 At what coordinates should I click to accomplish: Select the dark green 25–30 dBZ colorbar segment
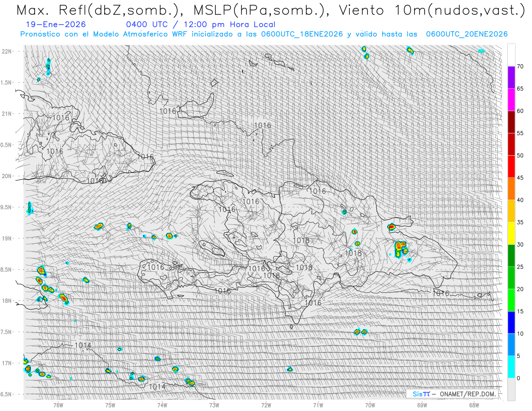pyautogui.click(x=511, y=256)
